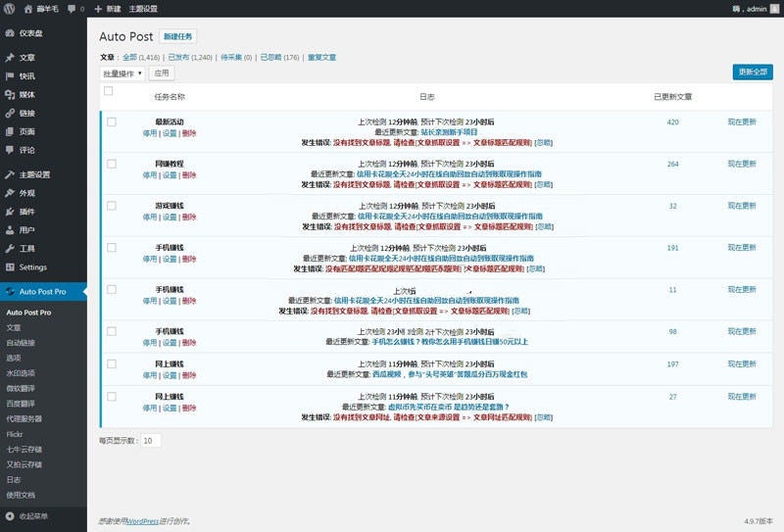
Task: Open the 仪表盘 dashboard icon in the sidebar
Action: point(9,32)
